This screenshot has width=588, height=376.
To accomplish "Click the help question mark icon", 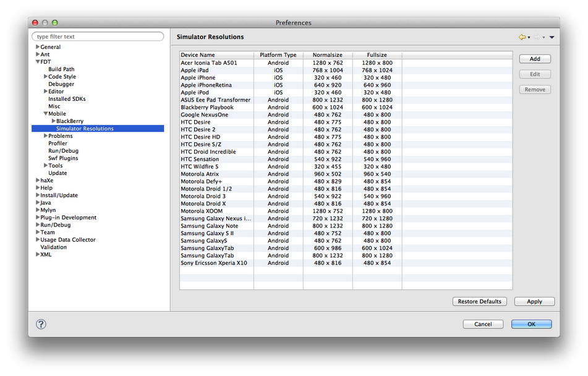I will coord(40,323).
